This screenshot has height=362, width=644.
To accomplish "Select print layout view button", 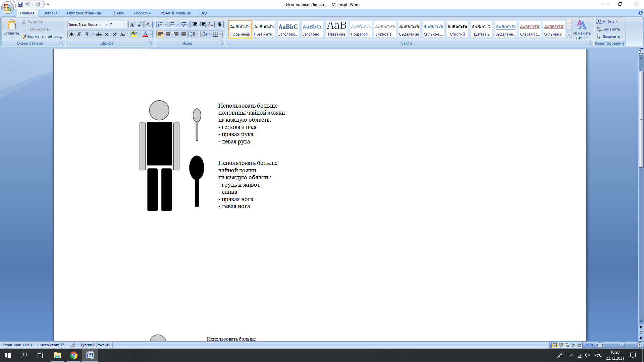I will coord(555,345).
